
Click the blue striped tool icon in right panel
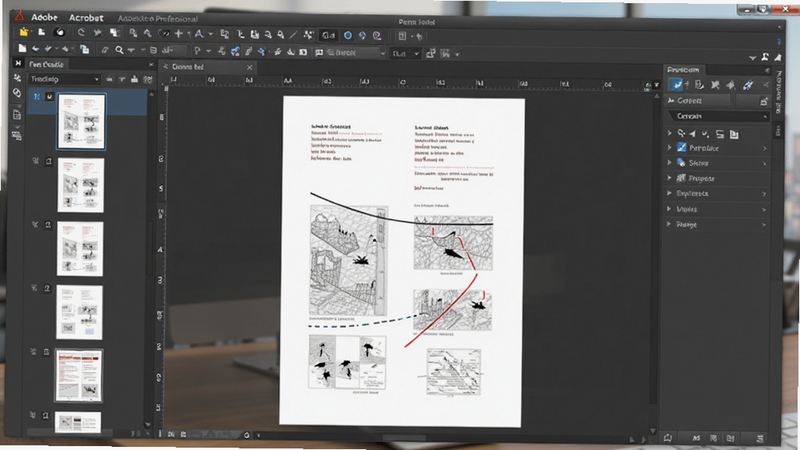coord(747,85)
